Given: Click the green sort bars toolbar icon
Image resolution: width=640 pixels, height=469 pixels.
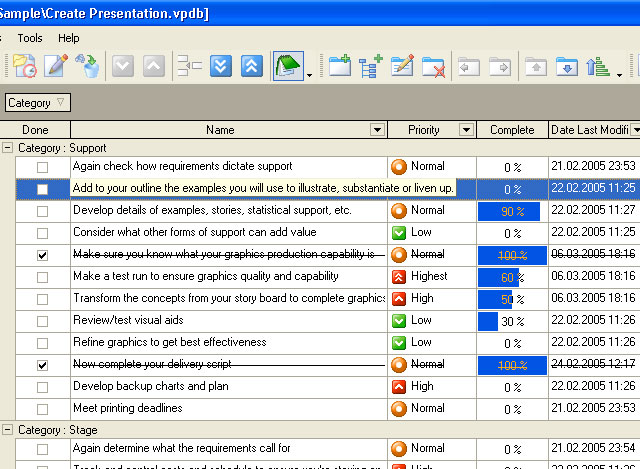Looking at the screenshot, I should click(600, 67).
